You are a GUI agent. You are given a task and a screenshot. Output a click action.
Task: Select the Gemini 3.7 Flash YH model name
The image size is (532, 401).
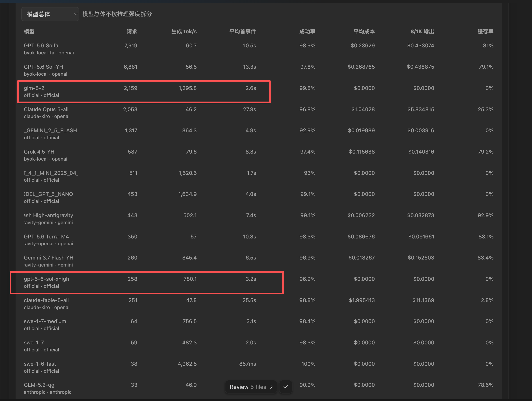[49, 258]
